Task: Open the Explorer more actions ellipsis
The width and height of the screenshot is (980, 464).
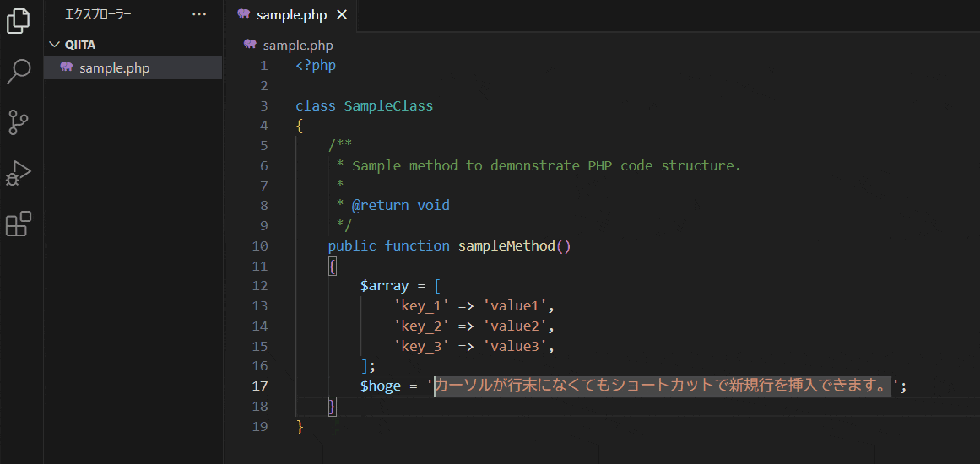Action: [199, 14]
